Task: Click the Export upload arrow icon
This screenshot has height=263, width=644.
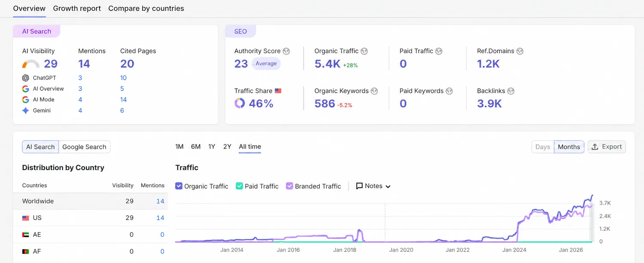Action: 595,147
